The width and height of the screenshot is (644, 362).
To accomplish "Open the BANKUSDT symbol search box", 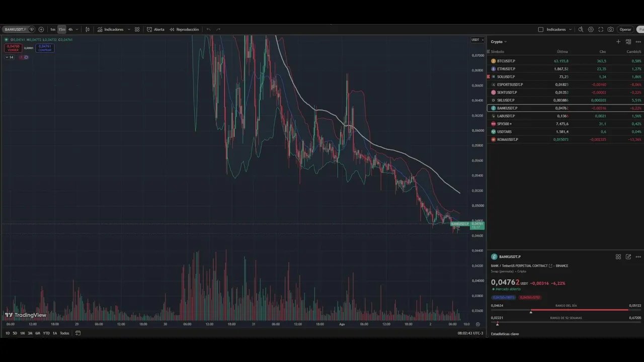I will coord(16,30).
